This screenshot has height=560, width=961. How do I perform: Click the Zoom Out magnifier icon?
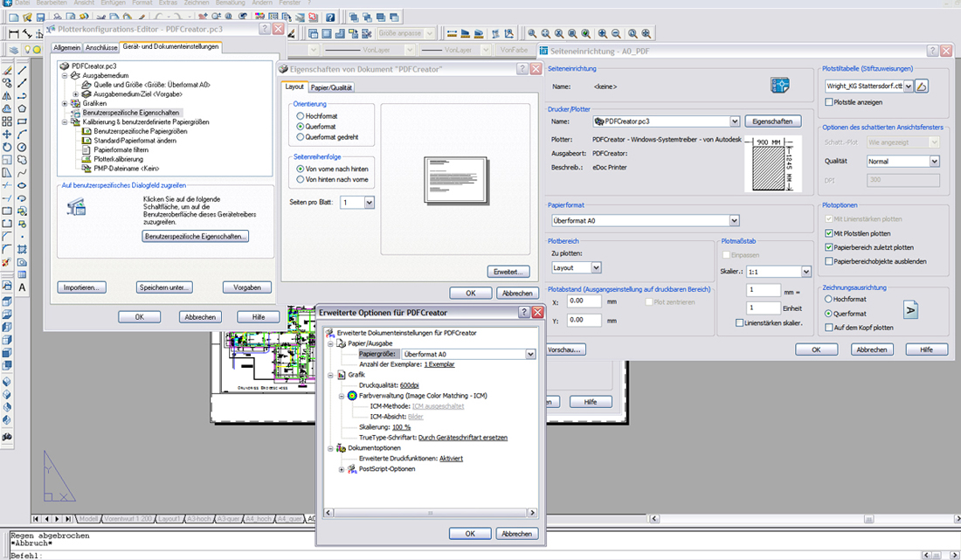click(617, 34)
